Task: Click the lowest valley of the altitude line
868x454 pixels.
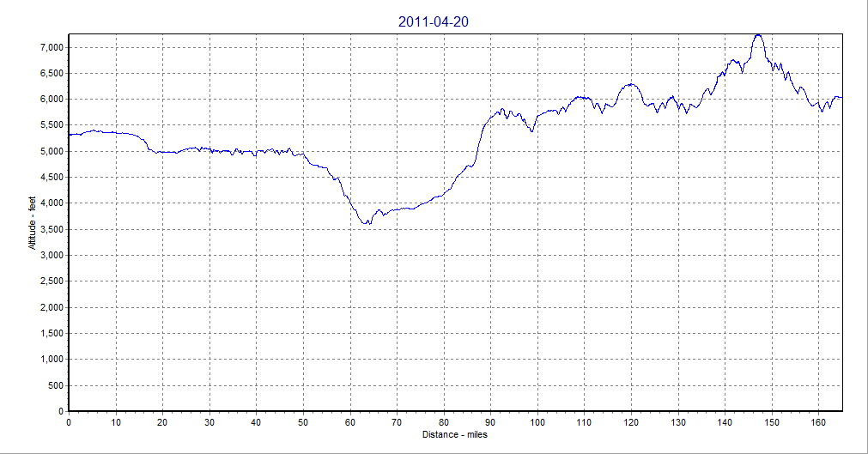Action: [x=367, y=223]
